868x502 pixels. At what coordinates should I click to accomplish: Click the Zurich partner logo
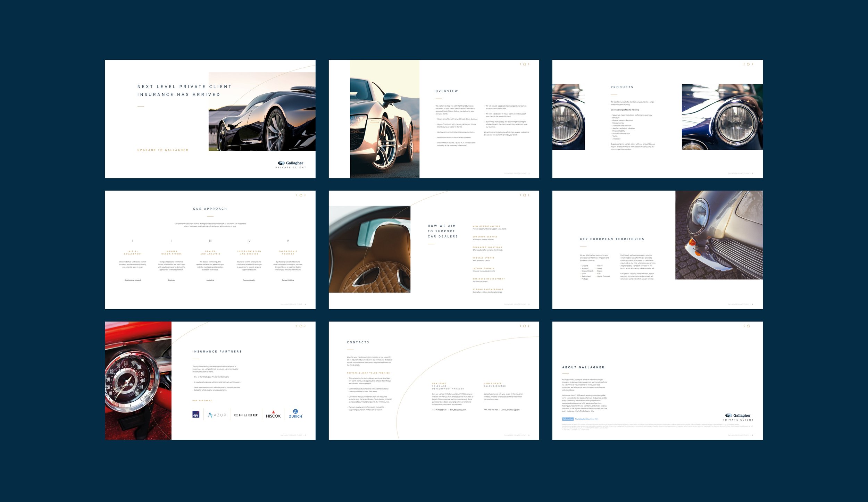295,414
